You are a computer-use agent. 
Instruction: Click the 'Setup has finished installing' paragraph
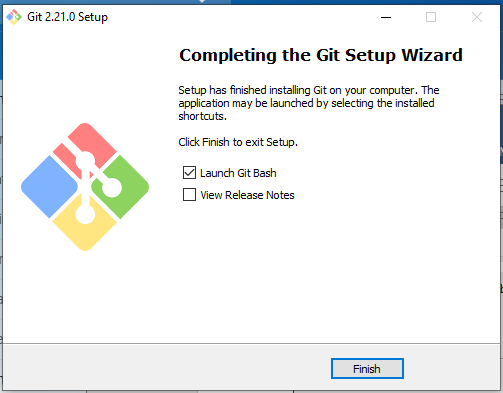tap(309, 103)
